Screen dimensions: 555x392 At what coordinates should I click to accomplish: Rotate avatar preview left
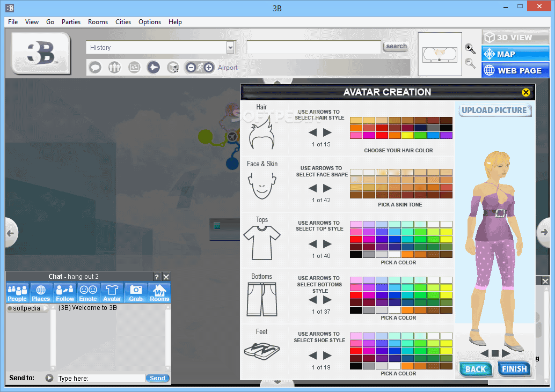(x=484, y=353)
